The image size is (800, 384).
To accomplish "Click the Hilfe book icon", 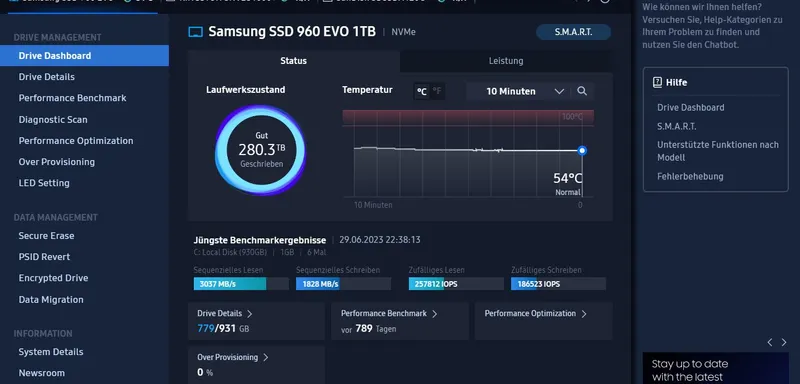I will tap(657, 82).
